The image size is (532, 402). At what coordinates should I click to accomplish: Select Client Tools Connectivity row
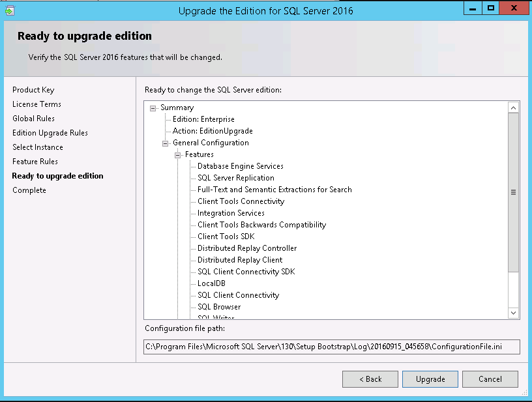point(241,201)
